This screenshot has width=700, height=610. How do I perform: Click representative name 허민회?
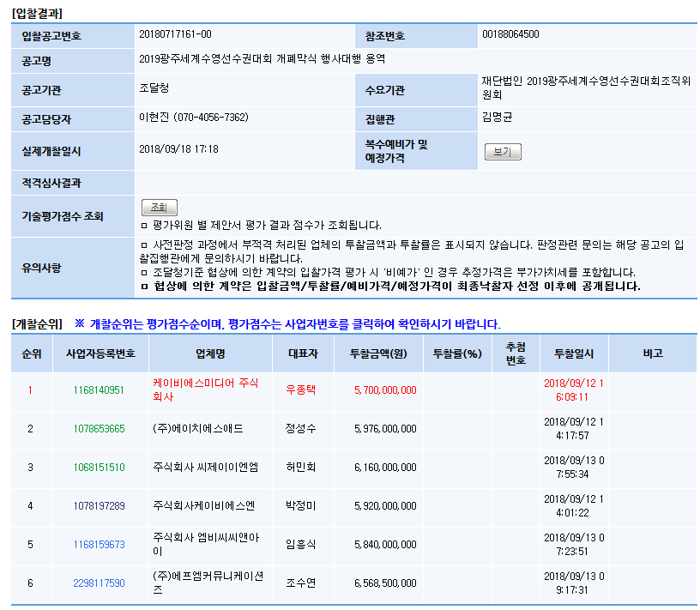(301, 468)
